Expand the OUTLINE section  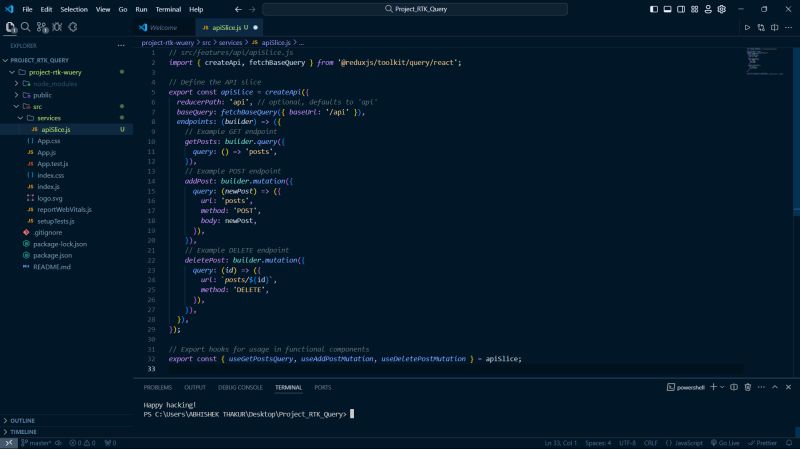[22, 420]
